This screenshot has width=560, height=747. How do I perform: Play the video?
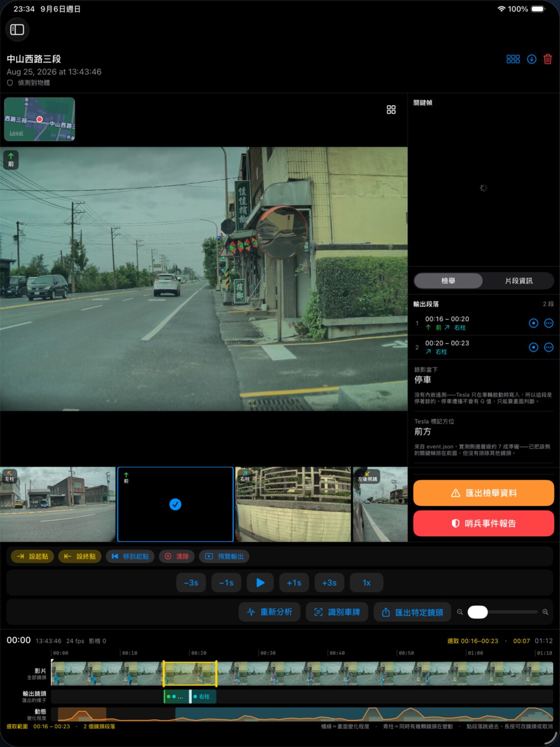[x=260, y=583]
